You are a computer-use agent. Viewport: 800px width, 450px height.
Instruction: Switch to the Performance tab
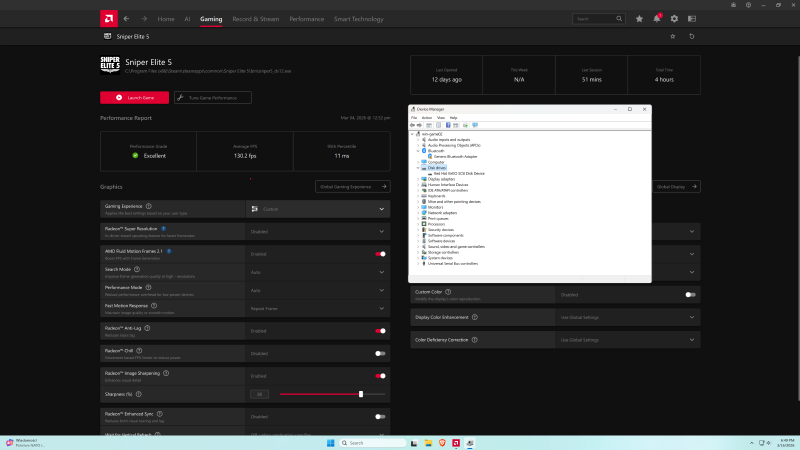click(307, 19)
